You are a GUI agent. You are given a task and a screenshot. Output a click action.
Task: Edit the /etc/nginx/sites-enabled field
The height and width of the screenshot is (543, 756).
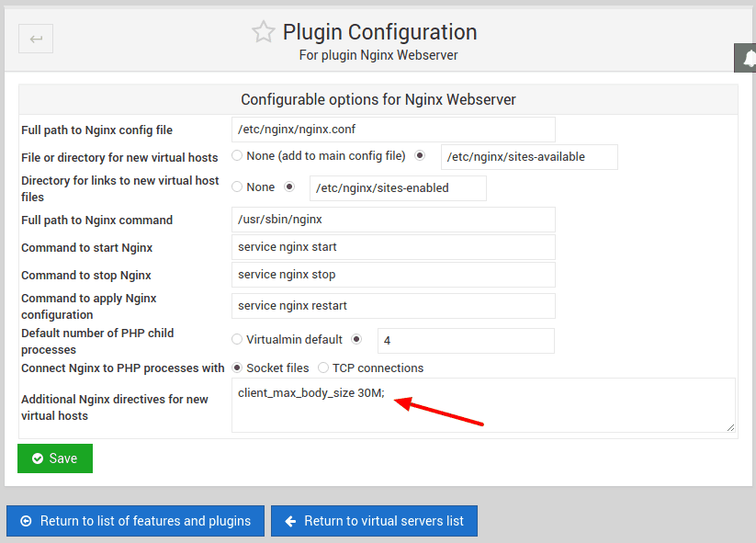398,188
